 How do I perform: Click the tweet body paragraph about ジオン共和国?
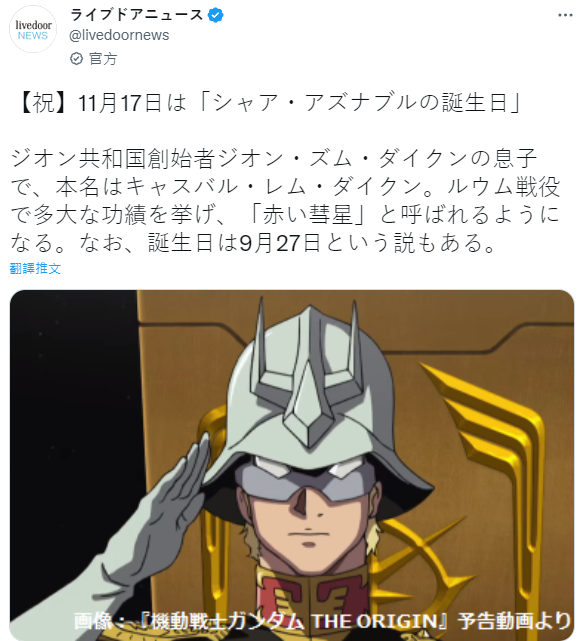click(285, 200)
